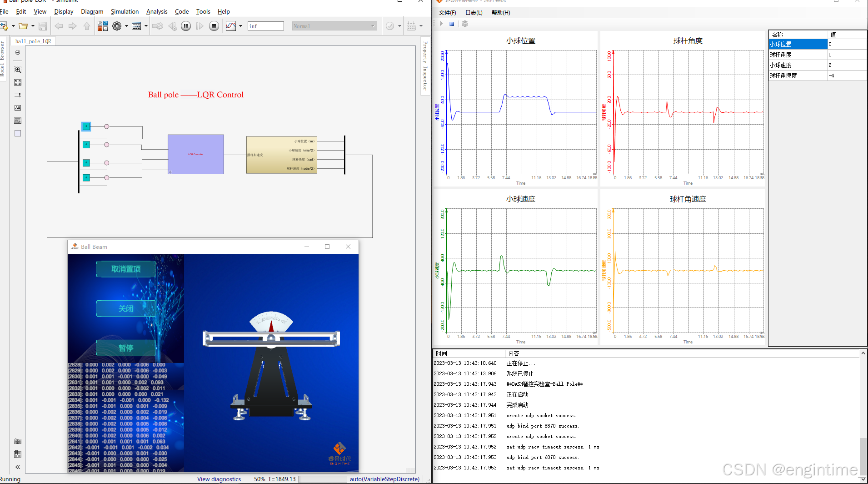The height and width of the screenshot is (484, 868).
Task: Select the Area box tool in palette
Action: click(18, 133)
